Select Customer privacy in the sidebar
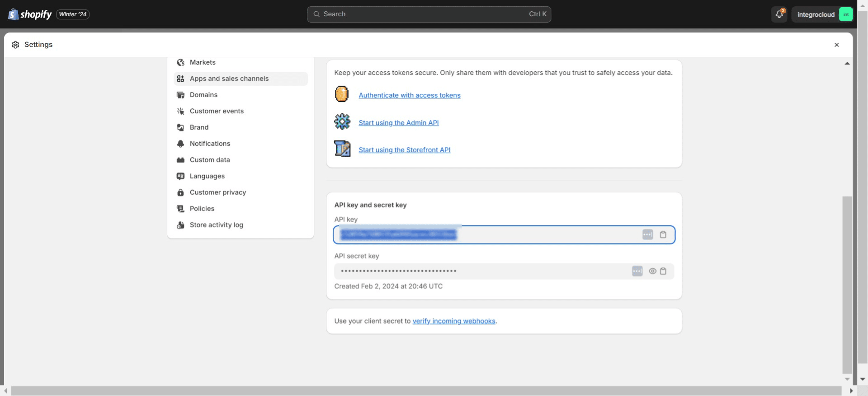Screen dimensions: 868x396 (x=217, y=192)
